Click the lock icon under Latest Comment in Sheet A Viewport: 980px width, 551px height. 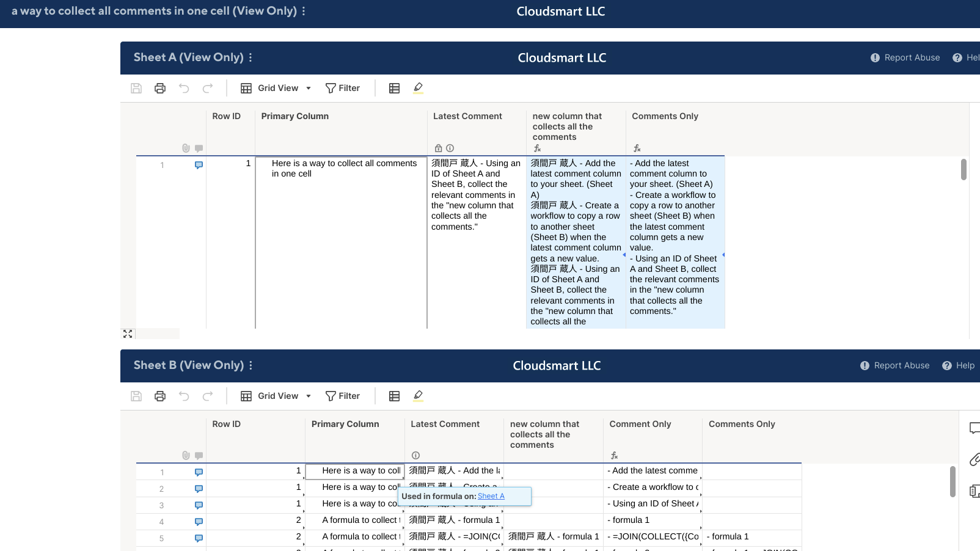438,148
